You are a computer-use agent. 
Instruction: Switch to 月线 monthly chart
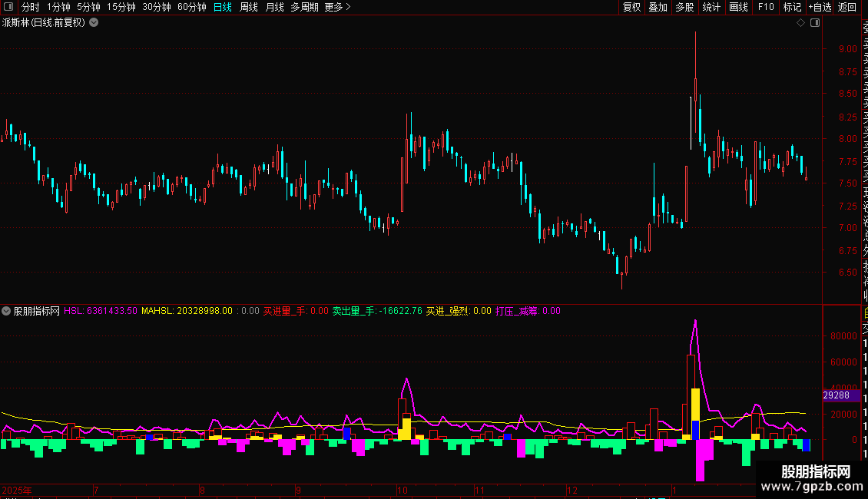274,7
